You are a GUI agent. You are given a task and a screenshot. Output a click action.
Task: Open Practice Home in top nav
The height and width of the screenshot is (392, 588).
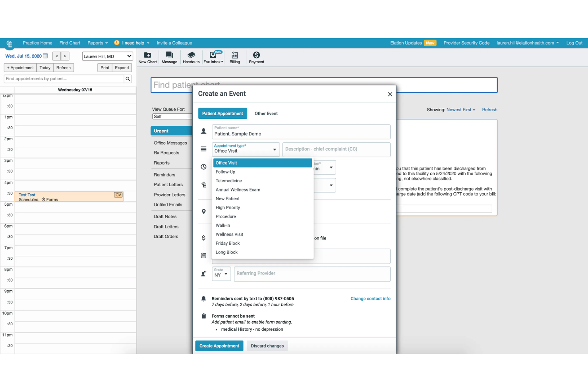(x=37, y=43)
